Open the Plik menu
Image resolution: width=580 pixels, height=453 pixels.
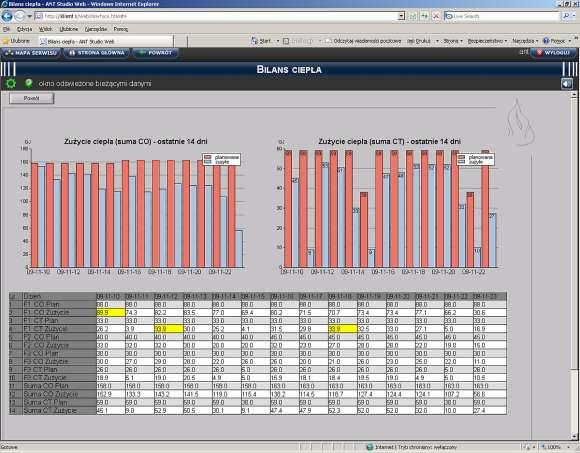click(6, 29)
